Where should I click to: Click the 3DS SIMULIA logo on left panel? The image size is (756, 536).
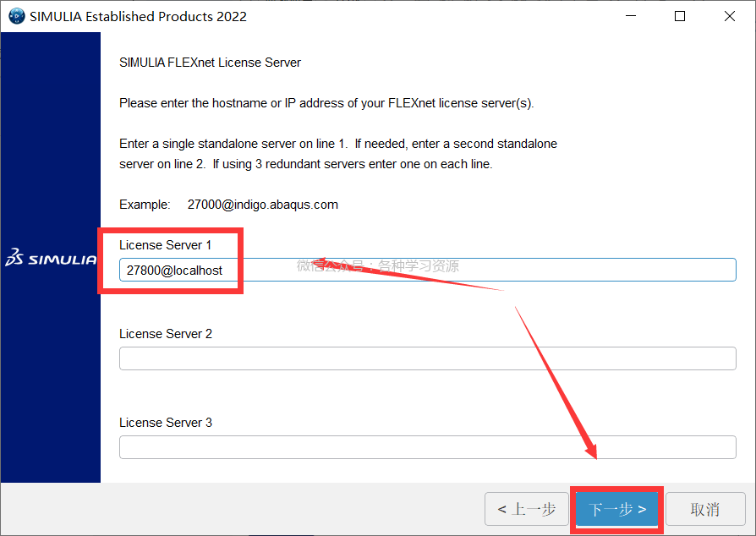click(x=51, y=259)
